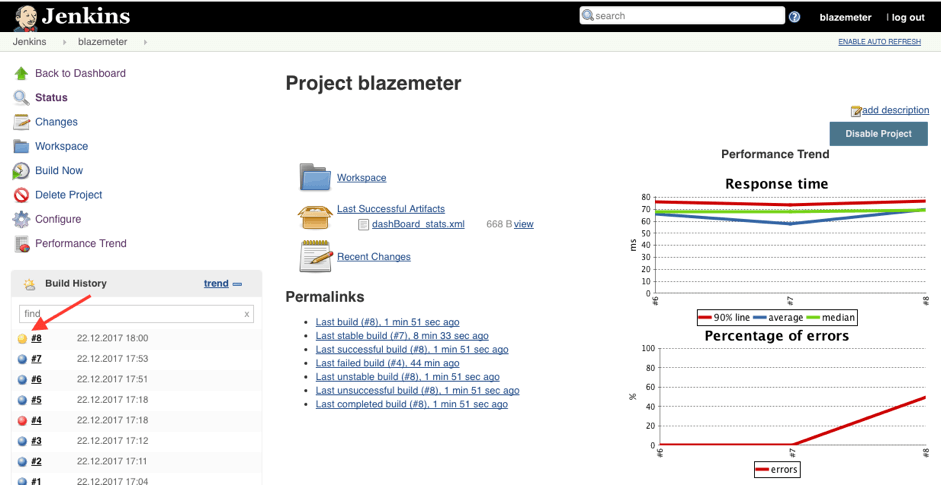Click the trend link in Build History

pyautogui.click(x=216, y=283)
